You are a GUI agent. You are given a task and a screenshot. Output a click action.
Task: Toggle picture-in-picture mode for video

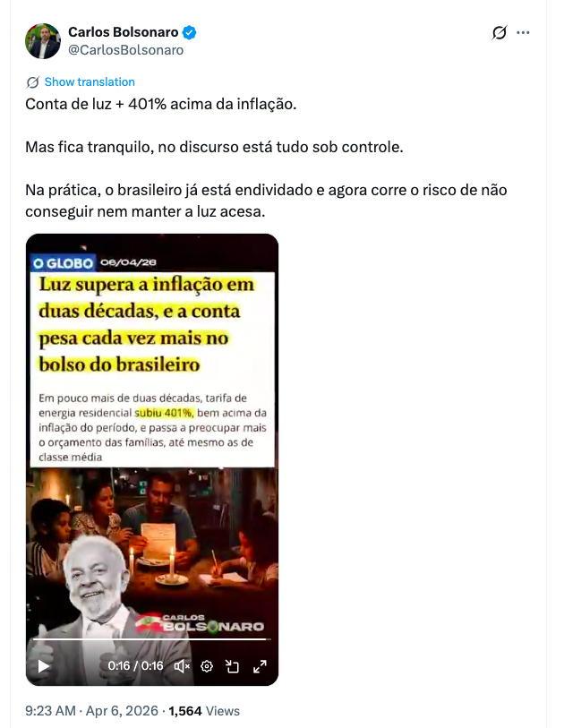(232, 666)
